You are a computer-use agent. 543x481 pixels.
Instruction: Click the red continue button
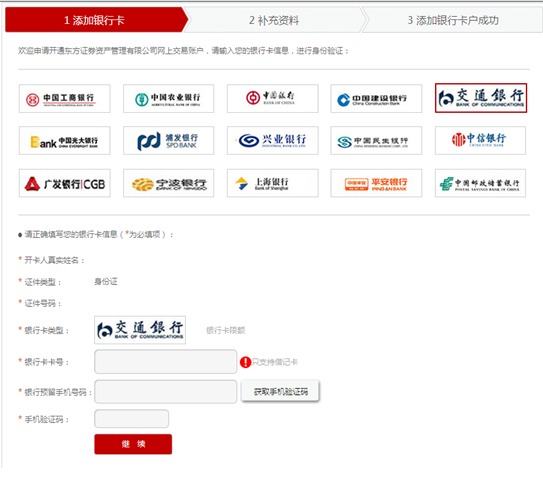click(x=133, y=444)
